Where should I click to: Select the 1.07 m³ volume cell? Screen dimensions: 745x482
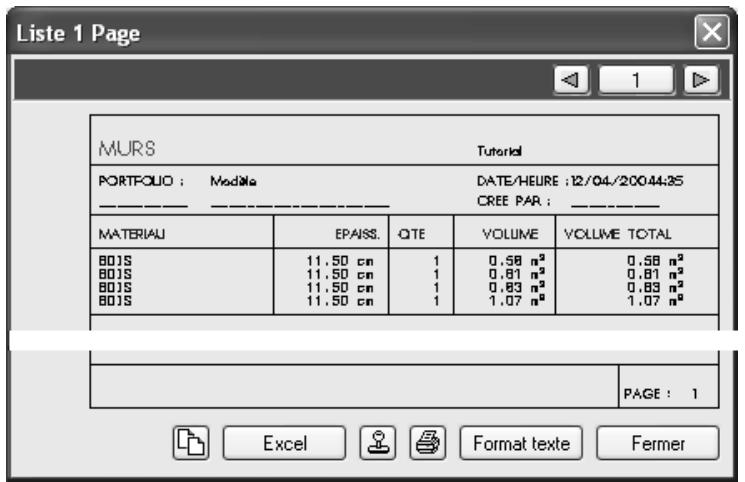tap(516, 300)
